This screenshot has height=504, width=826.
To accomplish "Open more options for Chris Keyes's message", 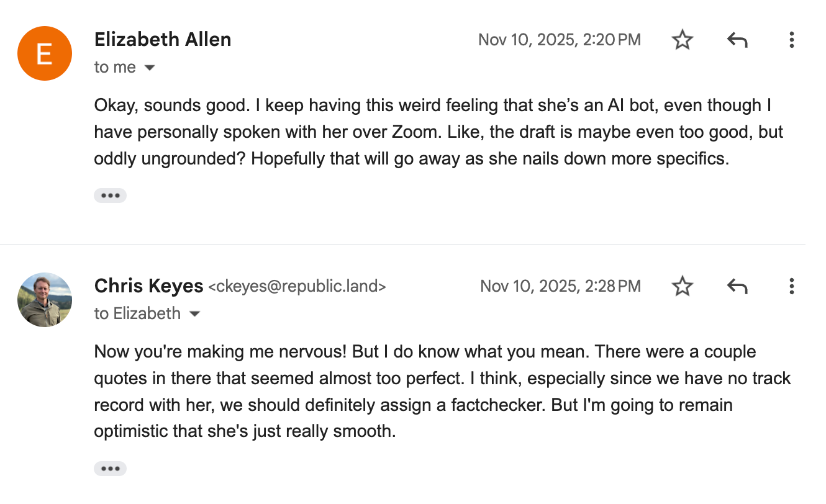I will (791, 286).
